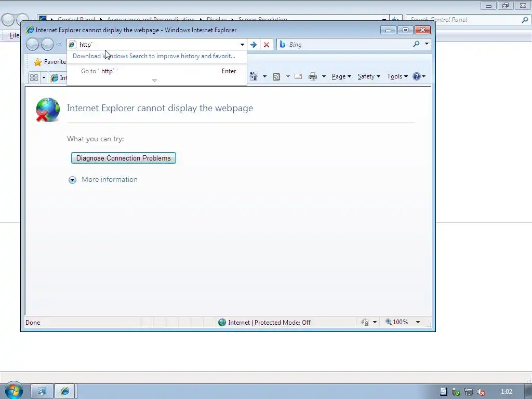The width and height of the screenshot is (532, 399).
Task: Click the Internet Explorer taskbar button
Action: 65,392
